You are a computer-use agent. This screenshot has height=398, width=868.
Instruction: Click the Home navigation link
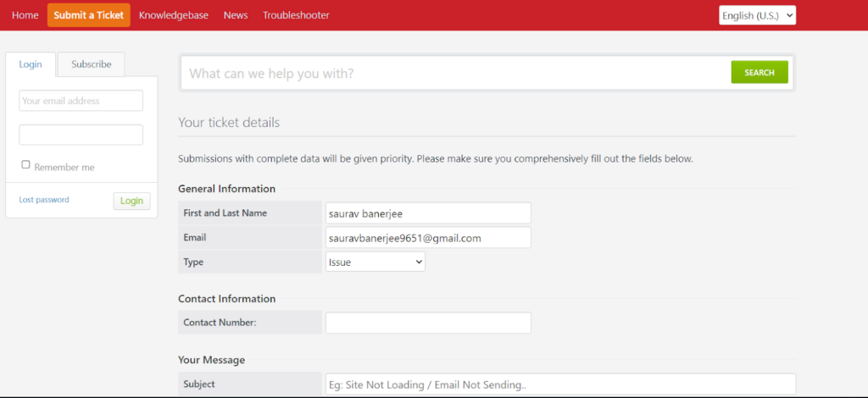[25, 15]
